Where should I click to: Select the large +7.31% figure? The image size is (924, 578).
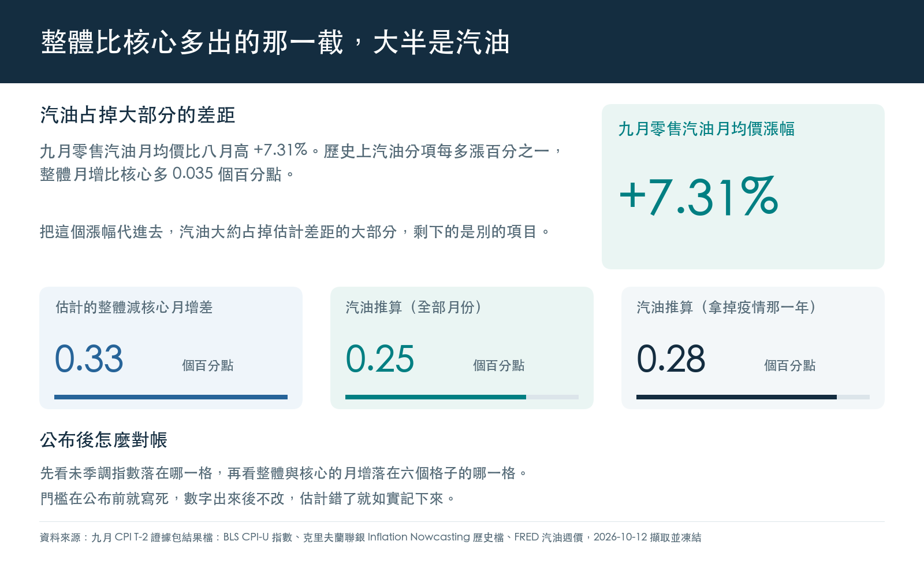pyautogui.click(x=699, y=197)
